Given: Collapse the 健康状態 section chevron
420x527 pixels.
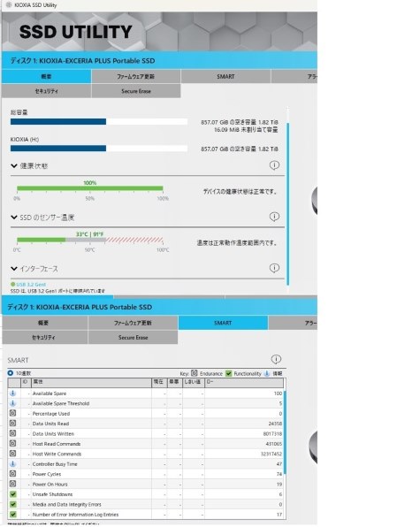Looking at the screenshot, I should point(14,165).
